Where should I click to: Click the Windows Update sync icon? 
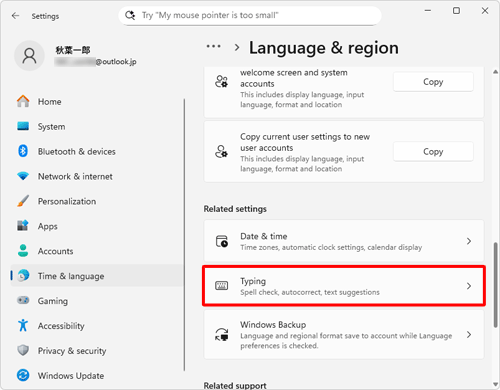(x=23, y=375)
